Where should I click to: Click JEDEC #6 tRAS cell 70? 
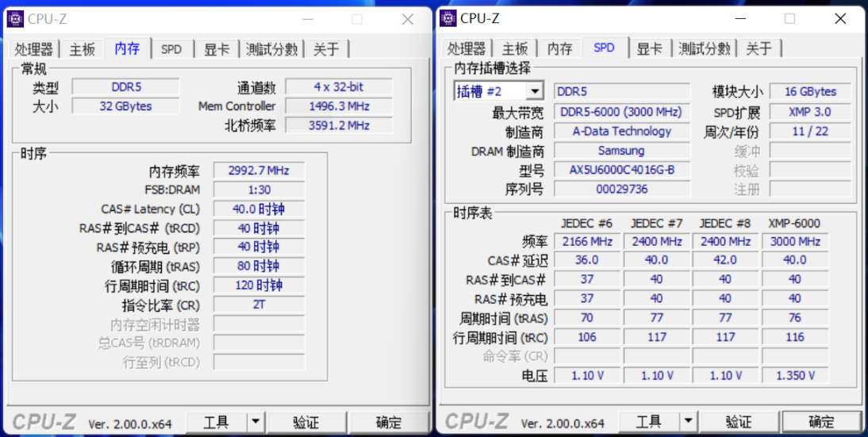tap(587, 318)
